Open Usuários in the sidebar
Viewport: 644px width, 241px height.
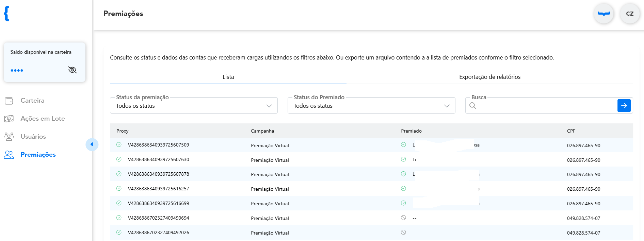click(x=33, y=137)
